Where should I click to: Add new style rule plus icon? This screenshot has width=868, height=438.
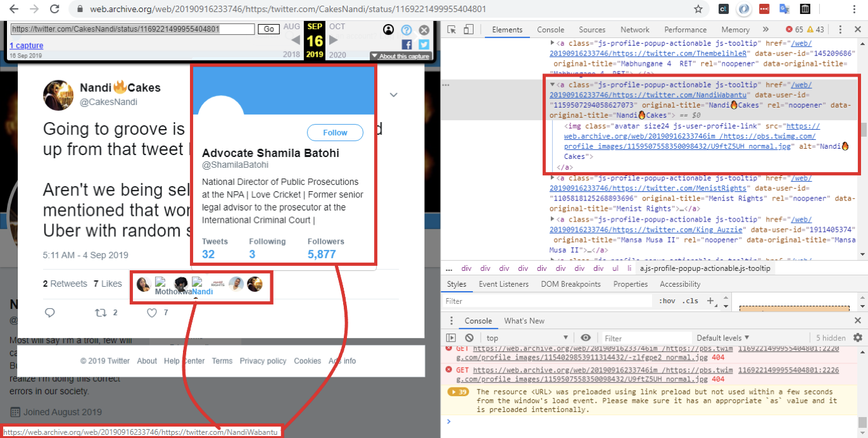[x=710, y=301]
